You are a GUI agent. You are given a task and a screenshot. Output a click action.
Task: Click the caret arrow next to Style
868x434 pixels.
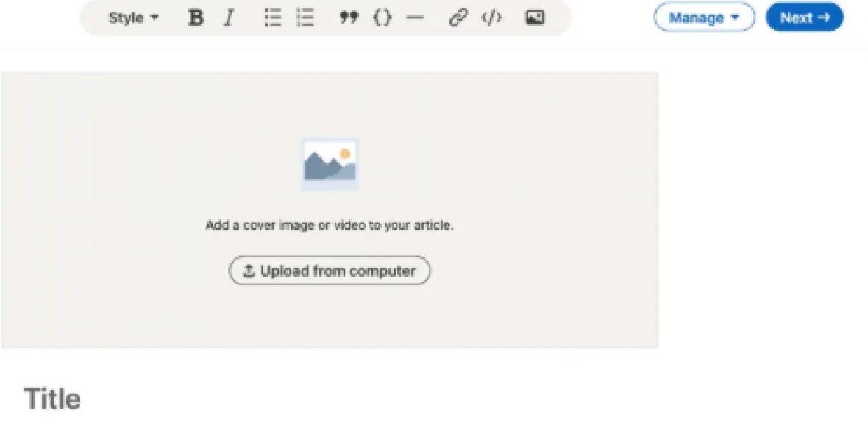(154, 18)
